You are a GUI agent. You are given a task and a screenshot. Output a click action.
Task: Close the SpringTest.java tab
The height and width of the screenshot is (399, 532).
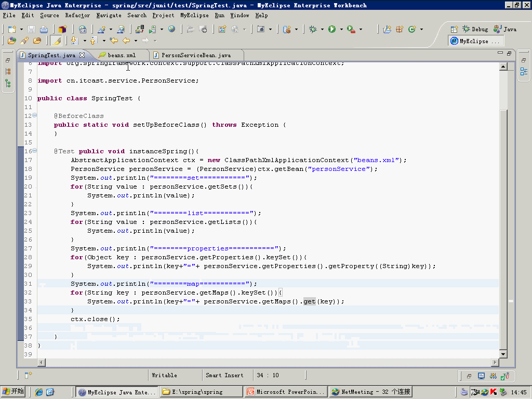tap(82, 55)
